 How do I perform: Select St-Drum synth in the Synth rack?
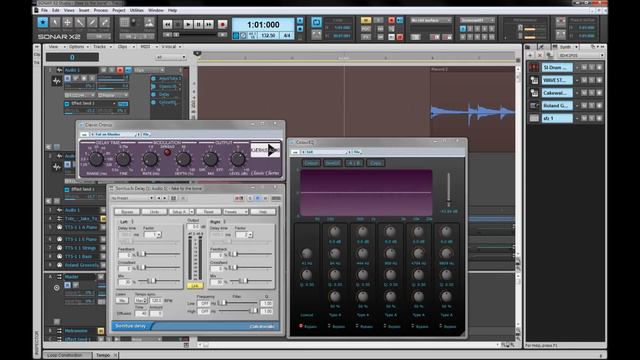coord(557,67)
